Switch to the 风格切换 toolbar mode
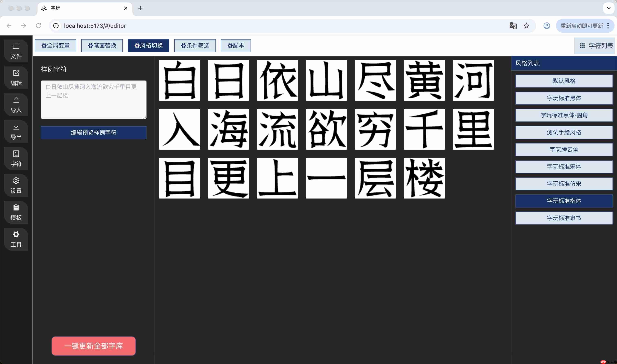 coord(148,45)
